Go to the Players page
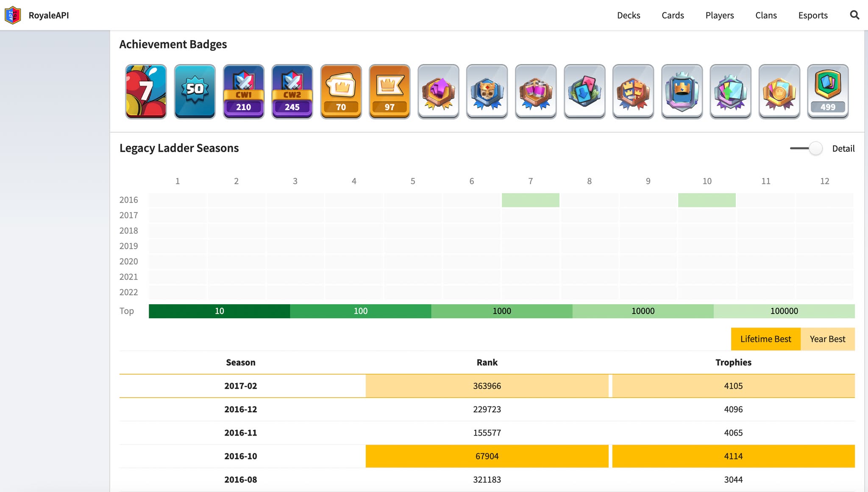 (x=720, y=15)
